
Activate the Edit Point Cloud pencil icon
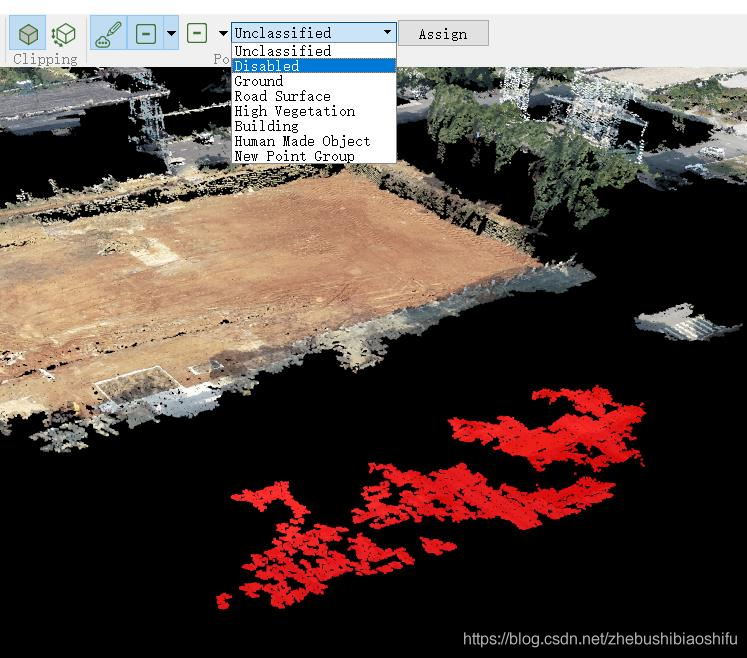[x=109, y=33]
